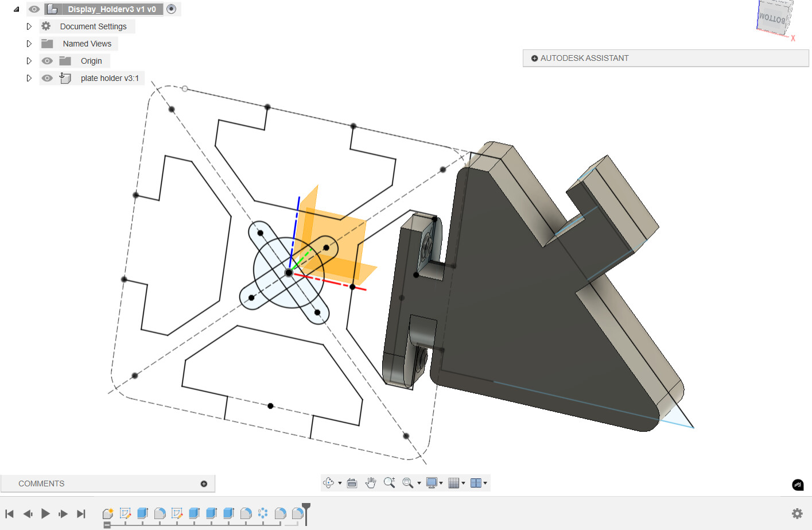Screen dimensions: 812x530
Task: Go to the start of the timeline
Action: 9,514
